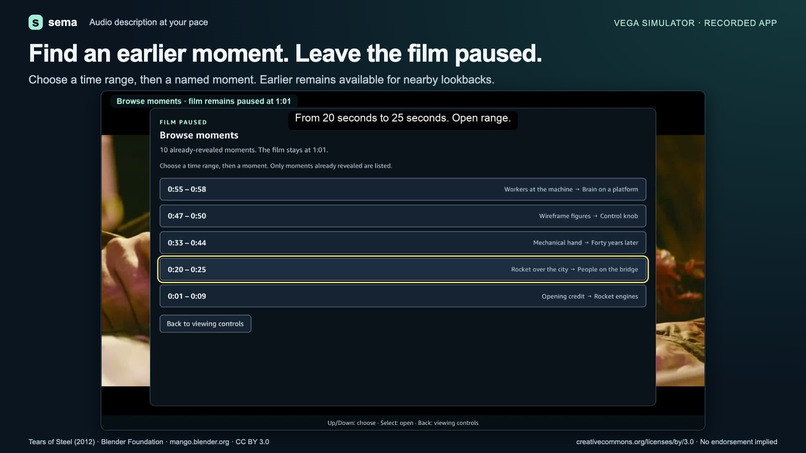The image size is (806, 453).
Task: Click 'Rocket over the city → People on the bridge' label
Action: tap(574, 269)
